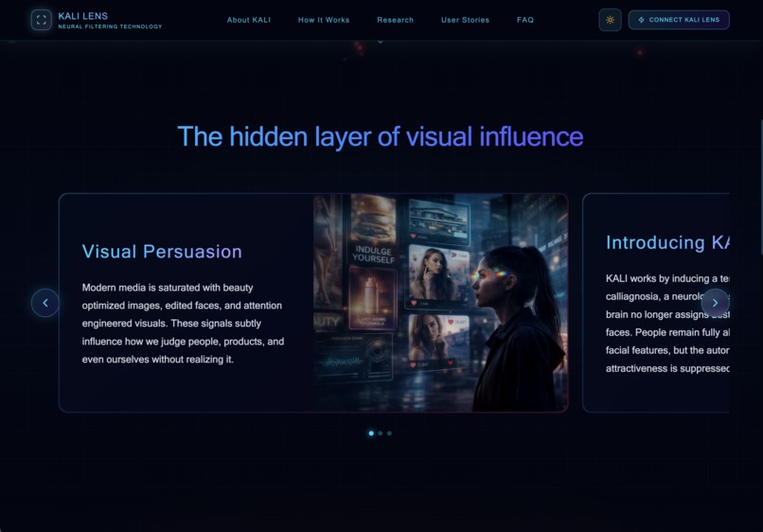Select the first carousel dot indicator
763x532 pixels.
coord(371,434)
